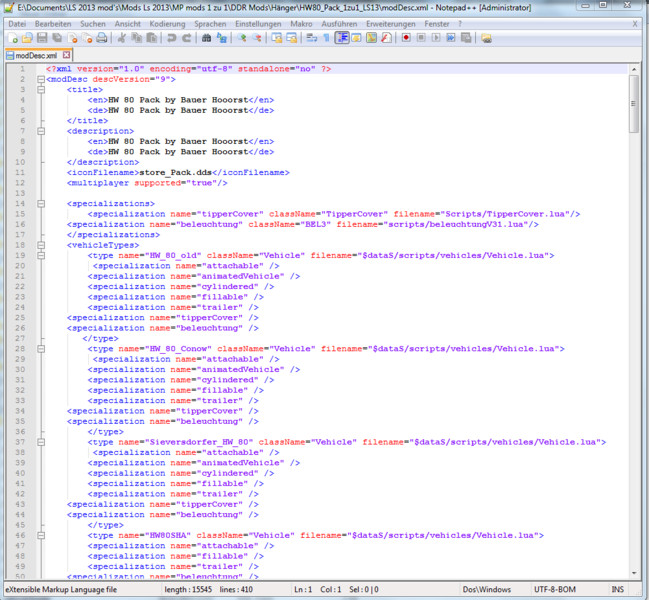Click the Save All icon
Screen dimensions: 649x600
[x=57, y=38]
